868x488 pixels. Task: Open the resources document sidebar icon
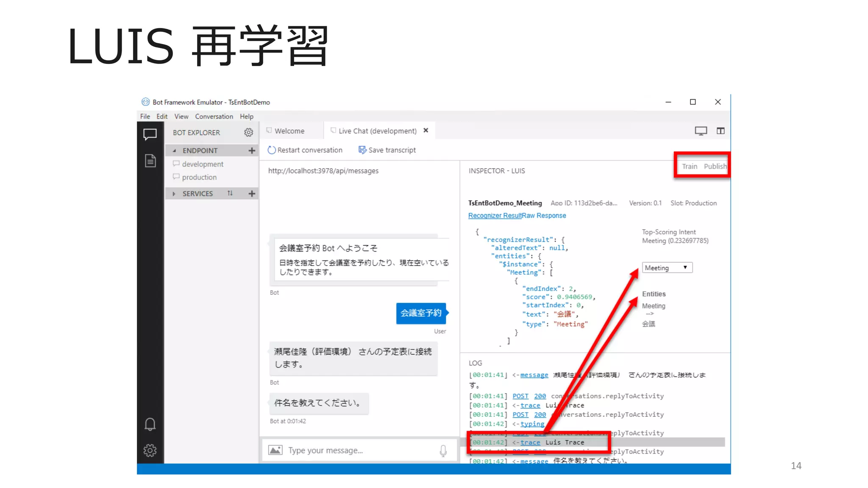[x=150, y=161]
